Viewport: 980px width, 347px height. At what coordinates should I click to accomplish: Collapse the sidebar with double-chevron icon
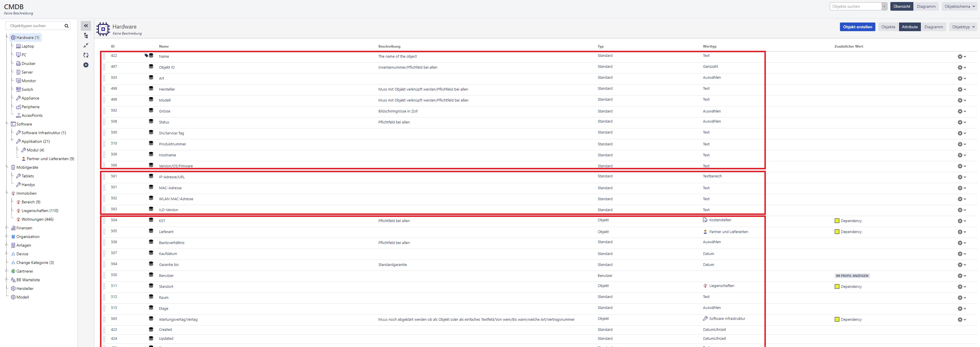pyautogui.click(x=86, y=26)
